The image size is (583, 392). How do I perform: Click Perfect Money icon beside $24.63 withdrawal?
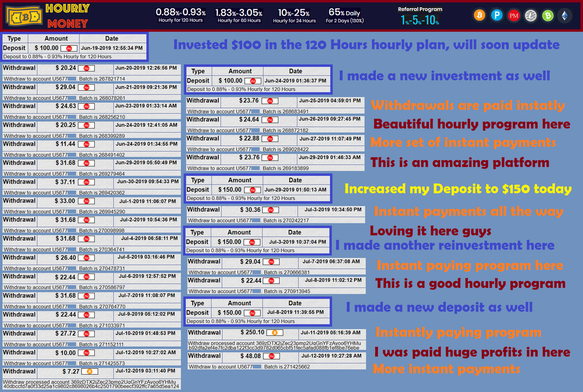[x=86, y=106]
